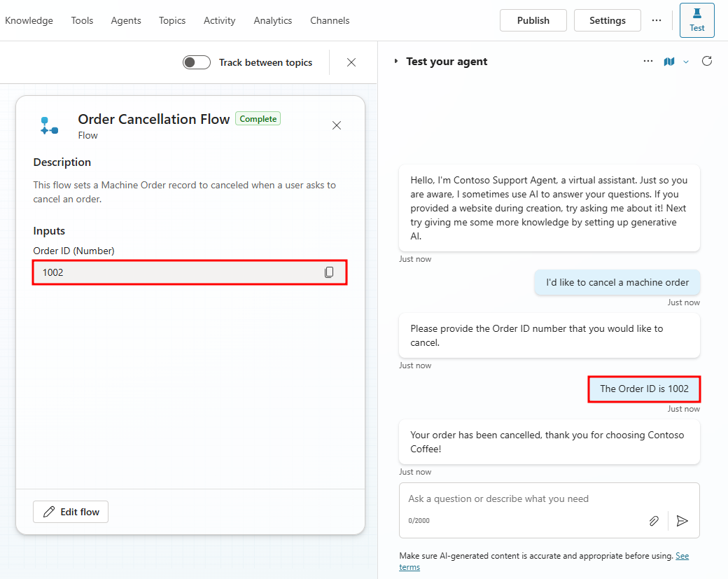Click the Ask a question input field
The width and height of the screenshot is (728, 579).
pos(525,499)
